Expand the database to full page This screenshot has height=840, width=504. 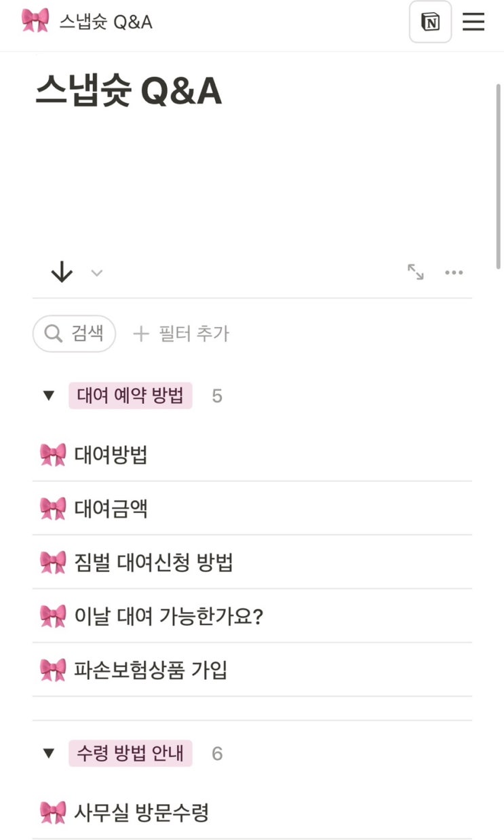tap(415, 273)
